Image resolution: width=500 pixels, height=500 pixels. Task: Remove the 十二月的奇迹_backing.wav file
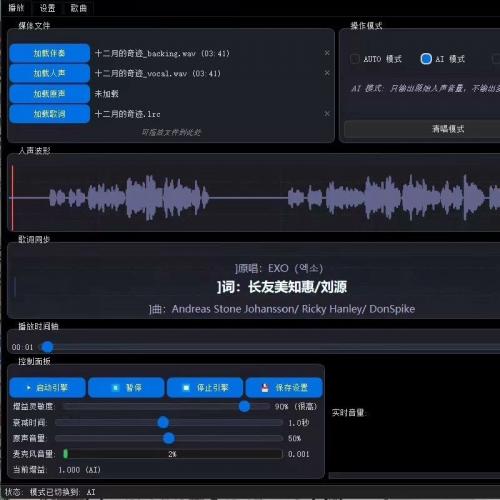click(327, 53)
